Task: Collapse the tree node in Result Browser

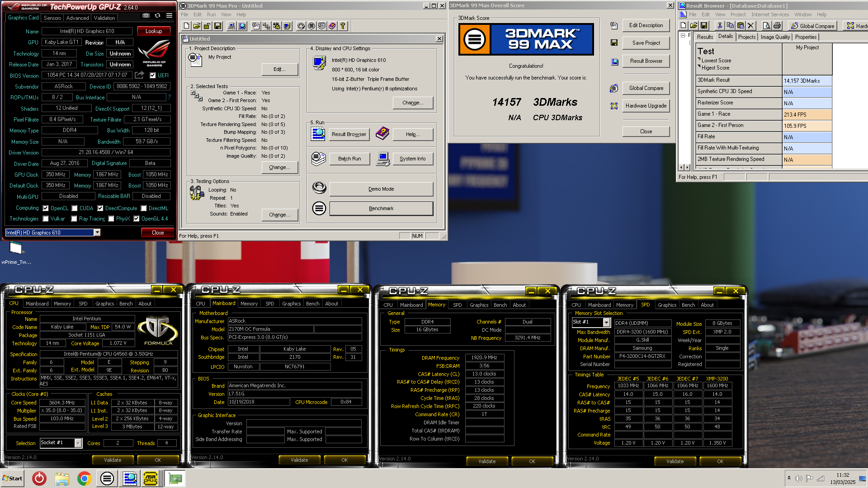Action: (683, 36)
